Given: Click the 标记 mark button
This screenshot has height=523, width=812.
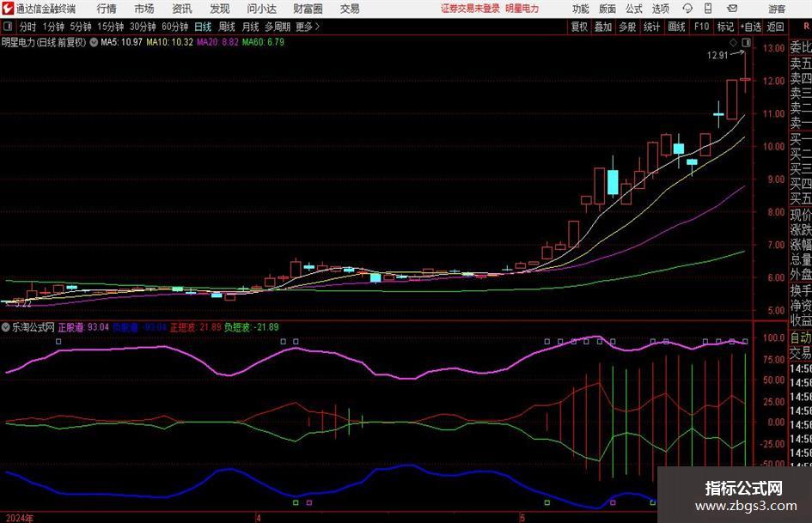Looking at the screenshot, I should coord(725,27).
